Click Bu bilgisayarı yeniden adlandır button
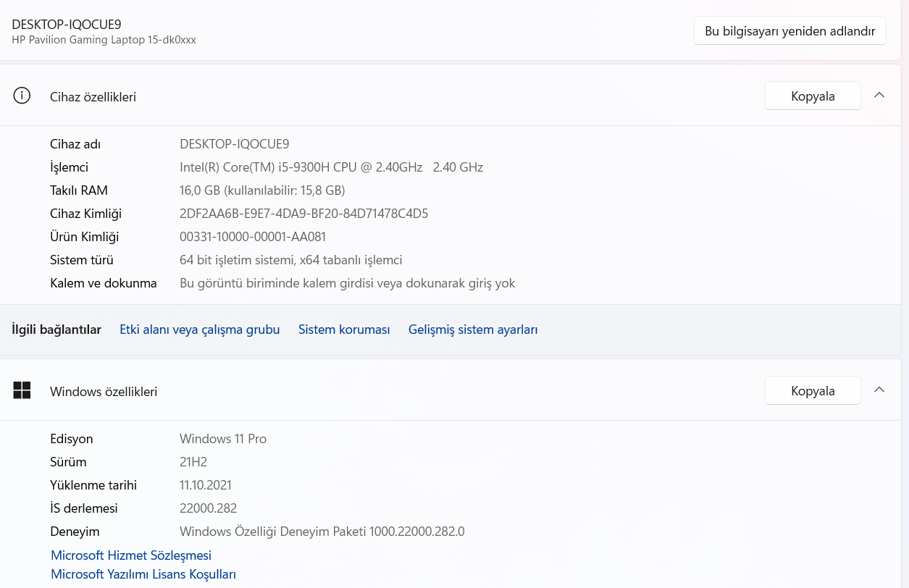909x588 pixels. point(790,31)
